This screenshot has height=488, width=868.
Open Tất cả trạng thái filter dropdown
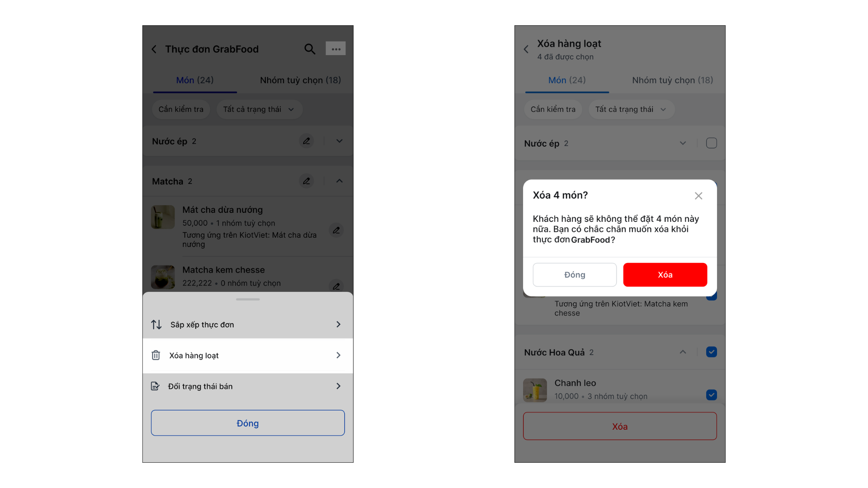pos(259,109)
